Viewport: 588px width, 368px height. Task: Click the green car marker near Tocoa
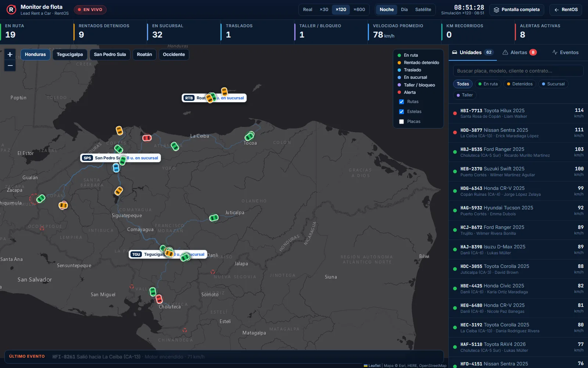(250, 136)
